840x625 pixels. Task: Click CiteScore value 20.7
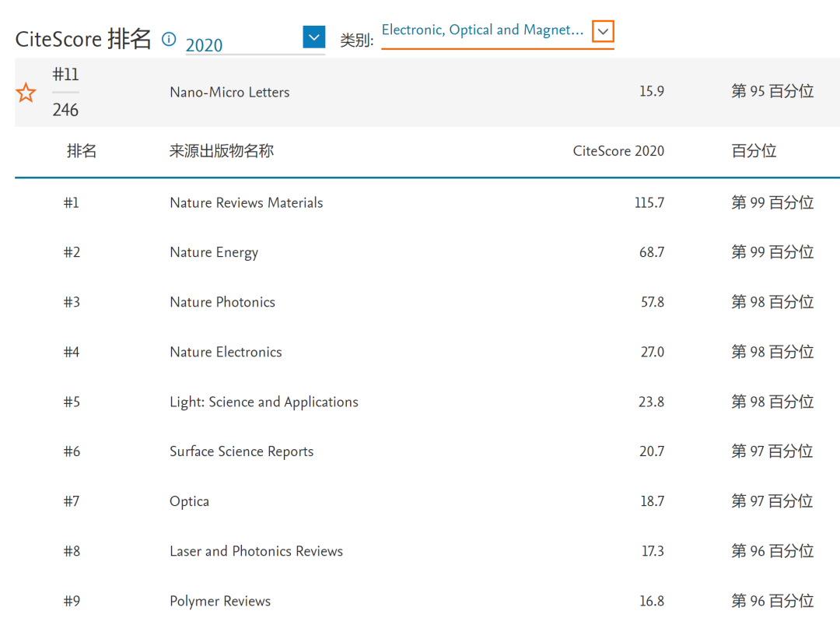tap(652, 452)
